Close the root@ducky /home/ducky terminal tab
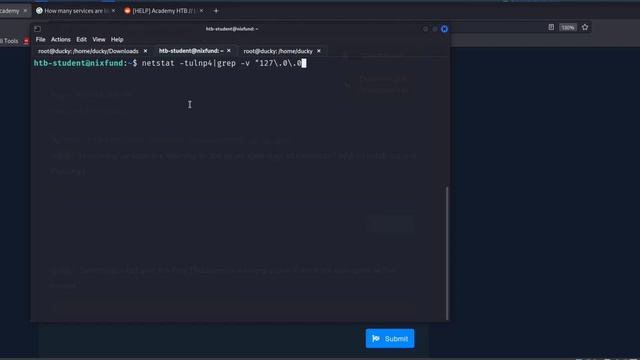 [x=319, y=51]
